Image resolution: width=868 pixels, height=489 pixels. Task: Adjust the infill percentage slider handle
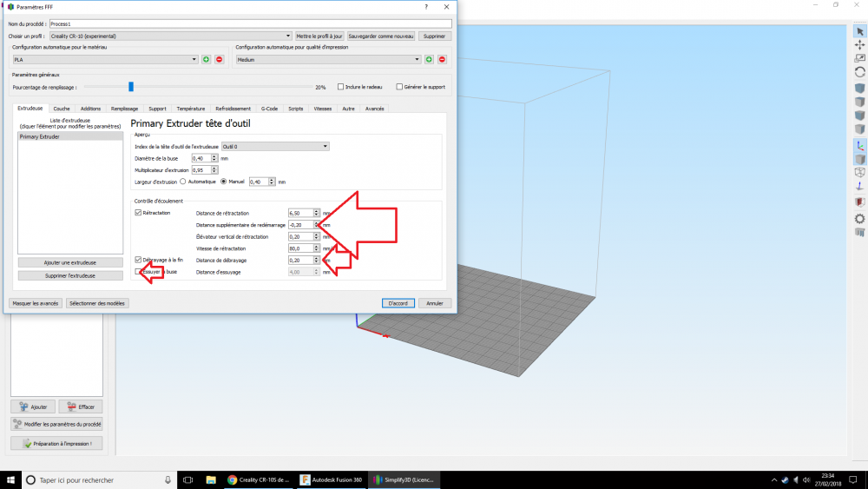tap(131, 87)
